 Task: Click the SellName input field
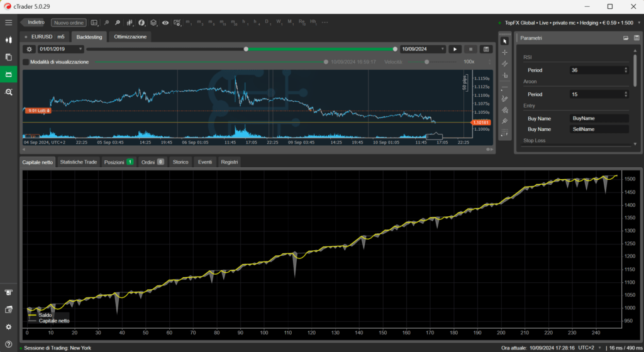[x=599, y=129]
